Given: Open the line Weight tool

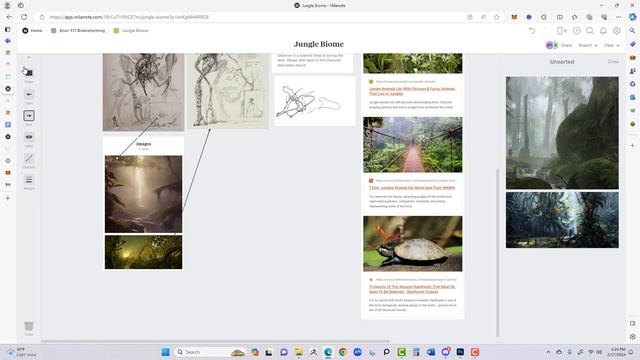Looking at the screenshot, I should click(29, 180).
